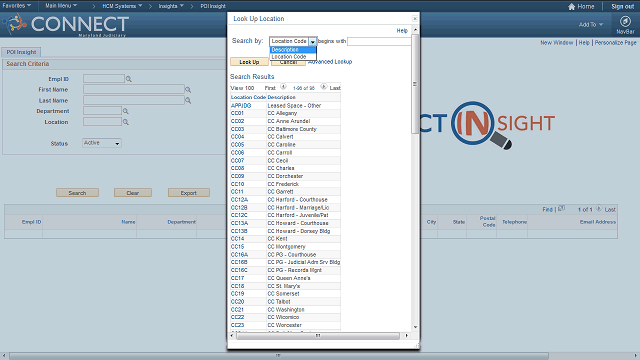Open HCM Systems breadcrumb menu
This screenshot has height=360, width=640.
click(122, 6)
